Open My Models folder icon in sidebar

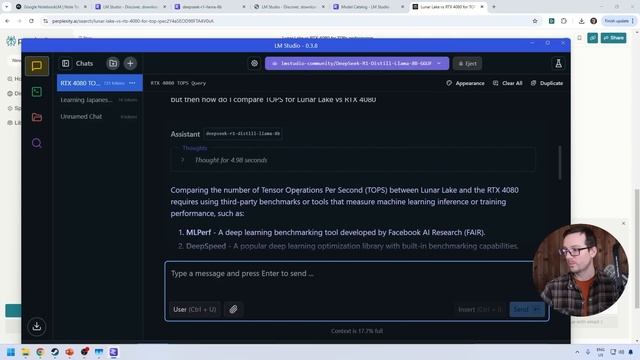[x=37, y=117]
